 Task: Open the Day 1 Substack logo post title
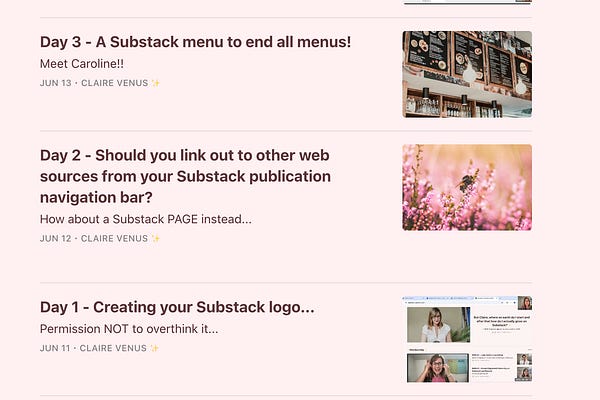[x=177, y=307]
